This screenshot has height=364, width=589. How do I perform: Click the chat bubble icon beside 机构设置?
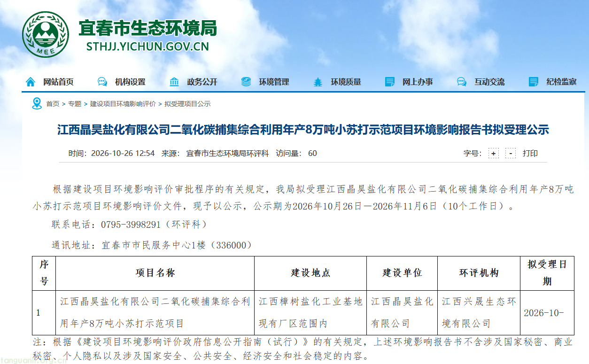tap(102, 82)
